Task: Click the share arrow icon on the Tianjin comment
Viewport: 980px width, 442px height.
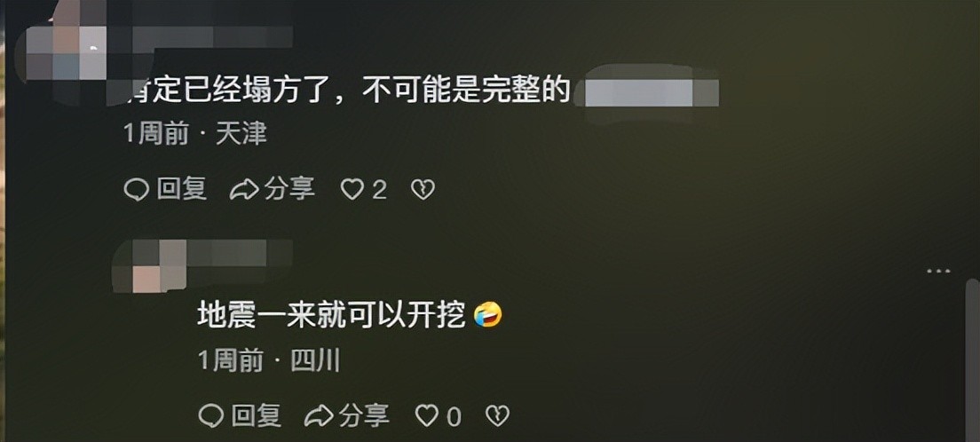Action: coord(244,189)
